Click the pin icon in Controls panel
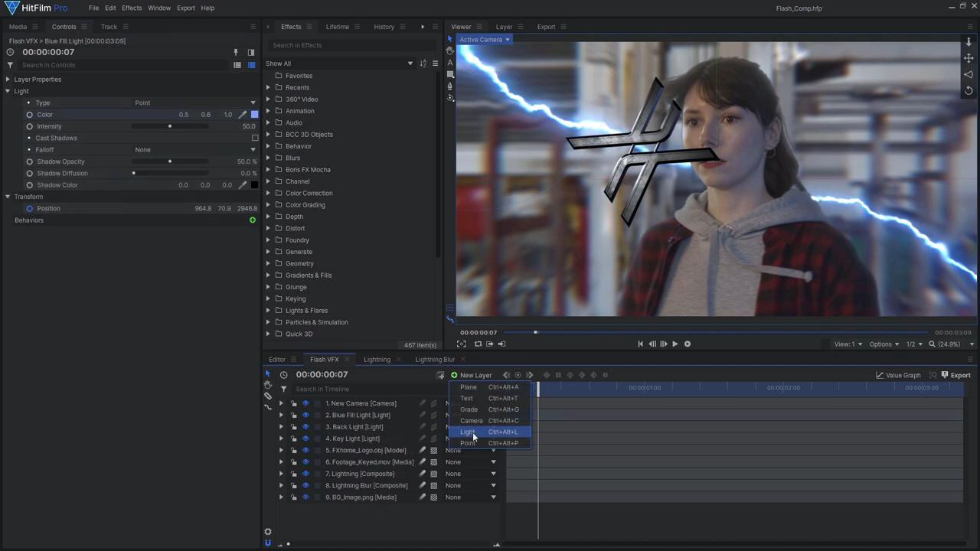Screen dimensions: 980x551 pos(236,53)
